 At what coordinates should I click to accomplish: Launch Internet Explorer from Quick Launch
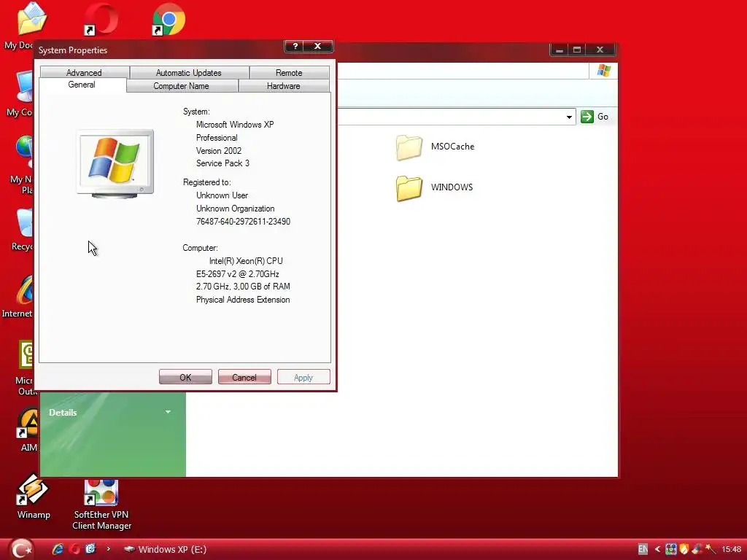58,549
